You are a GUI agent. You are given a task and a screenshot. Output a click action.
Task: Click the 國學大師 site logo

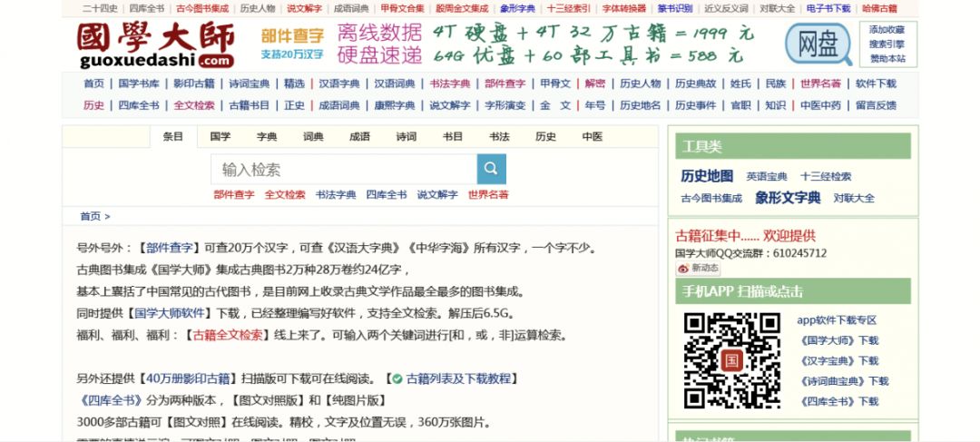[156, 44]
